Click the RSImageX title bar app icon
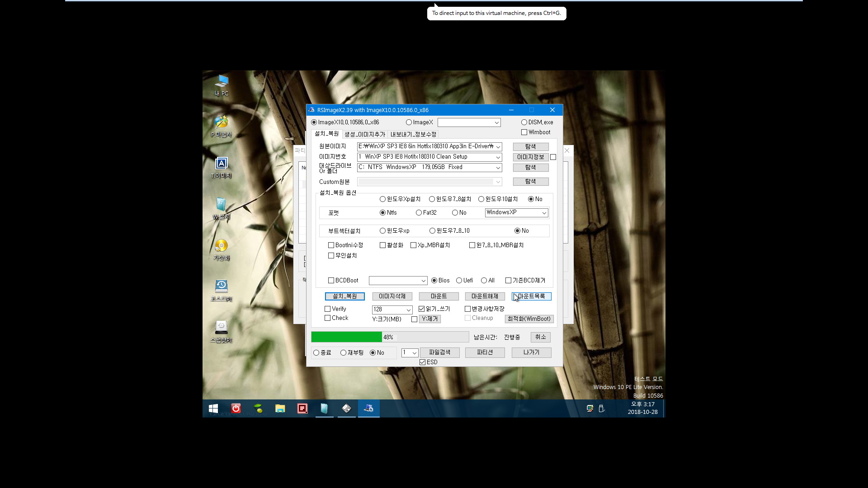This screenshot has width=868, height=488. [x=311, y=110]
